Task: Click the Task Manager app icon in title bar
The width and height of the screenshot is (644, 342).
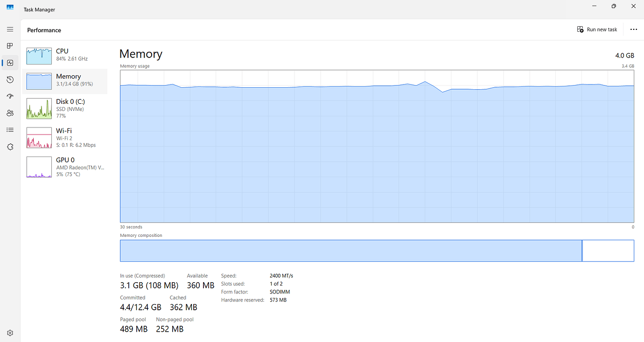Action: 10,7
